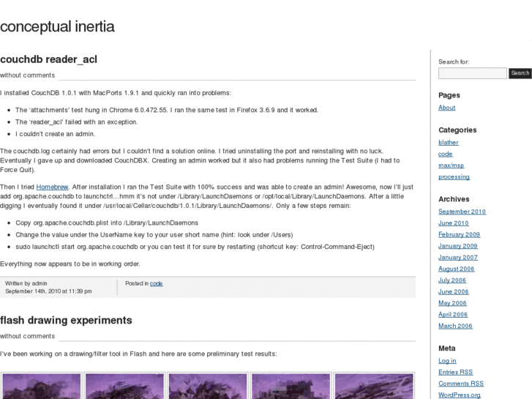Open the About page link

446,108
